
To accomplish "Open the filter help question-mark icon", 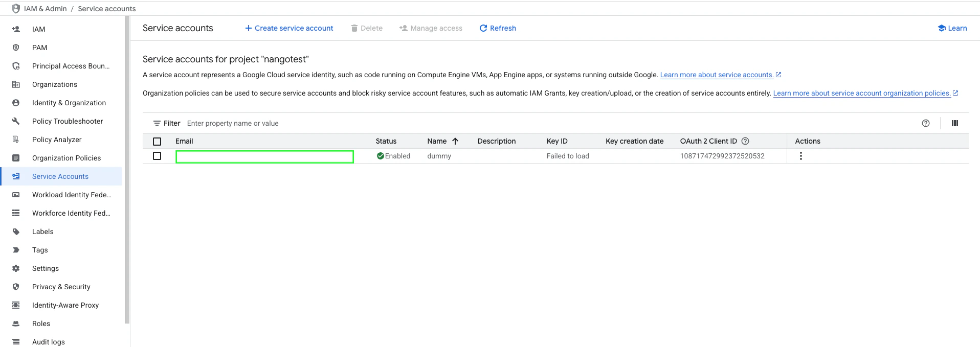I will pyautogui.click(x=926, y=123).
